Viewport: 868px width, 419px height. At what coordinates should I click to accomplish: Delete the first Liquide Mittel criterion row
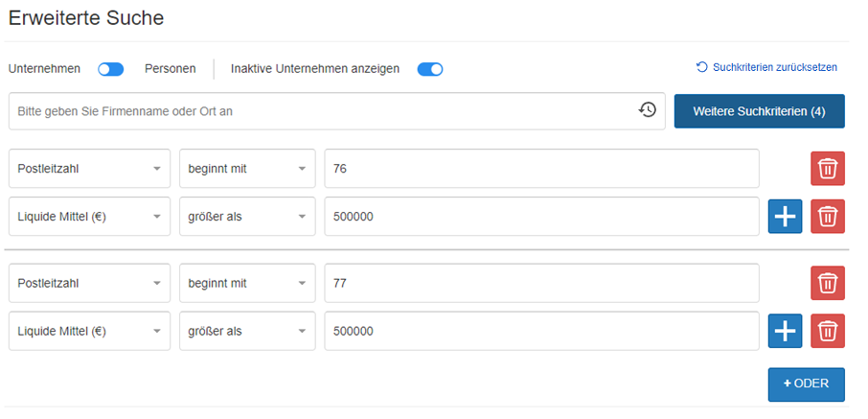pyautogui.click(x=828, y=217)
